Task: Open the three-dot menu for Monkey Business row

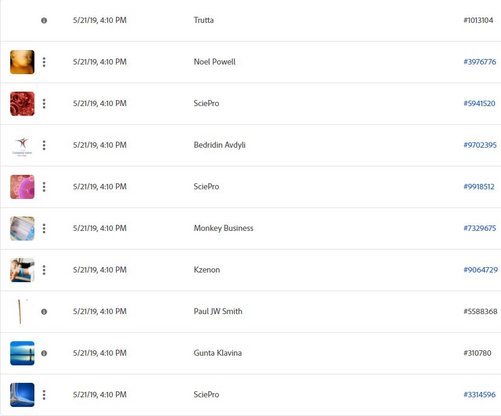Action: tap(44, 228)
